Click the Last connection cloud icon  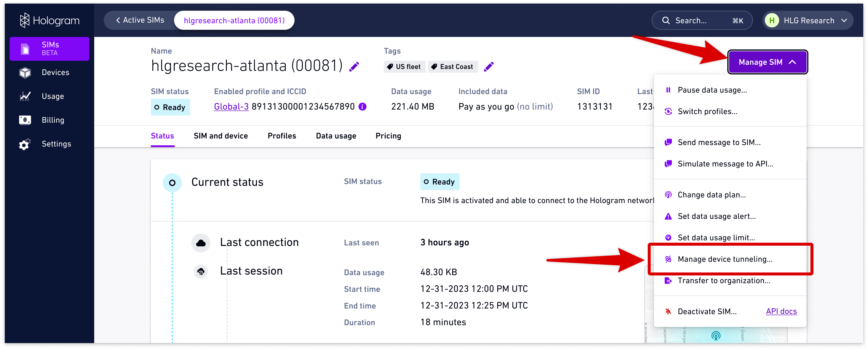[201, 243]
